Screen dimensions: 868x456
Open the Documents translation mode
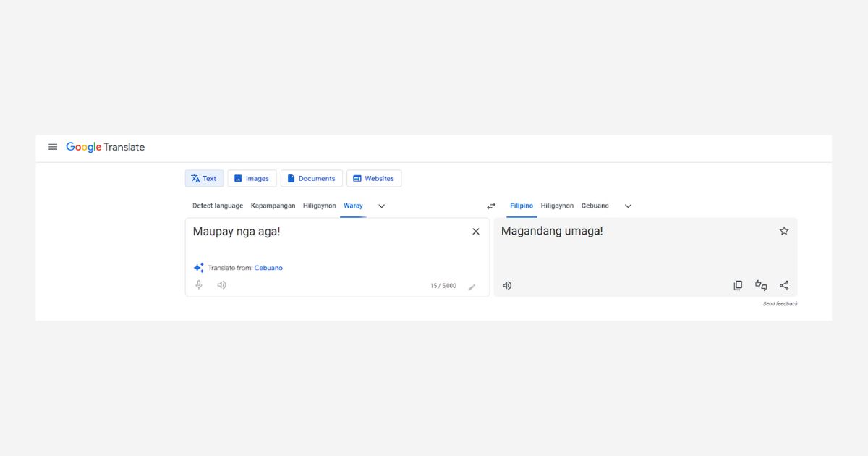(311, 179)
